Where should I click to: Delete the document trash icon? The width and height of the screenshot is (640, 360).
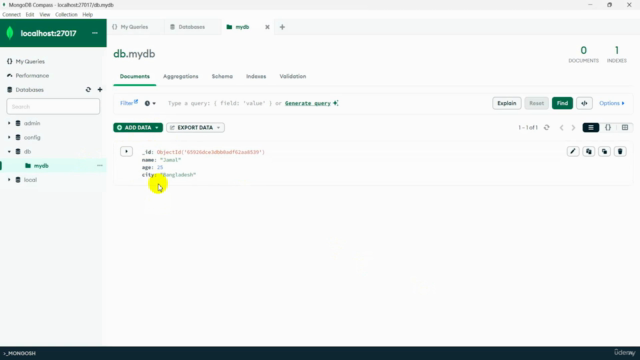[620, 151]
